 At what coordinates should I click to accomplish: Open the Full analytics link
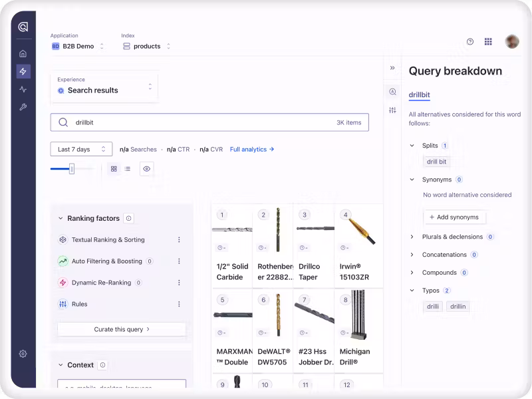pyautogui.click(x=251, y=150)
